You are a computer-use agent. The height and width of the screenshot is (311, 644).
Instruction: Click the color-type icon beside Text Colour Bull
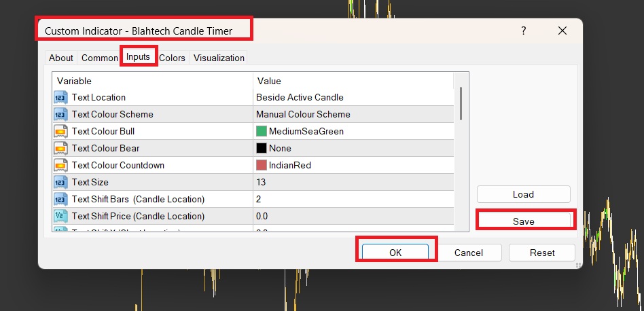click(x=60, y=131)
